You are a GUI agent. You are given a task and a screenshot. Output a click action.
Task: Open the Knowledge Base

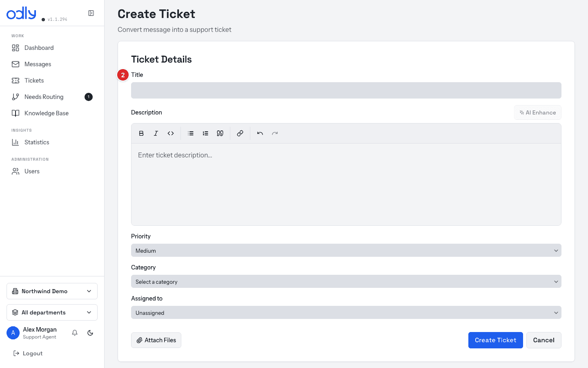[x=52, y=113]
